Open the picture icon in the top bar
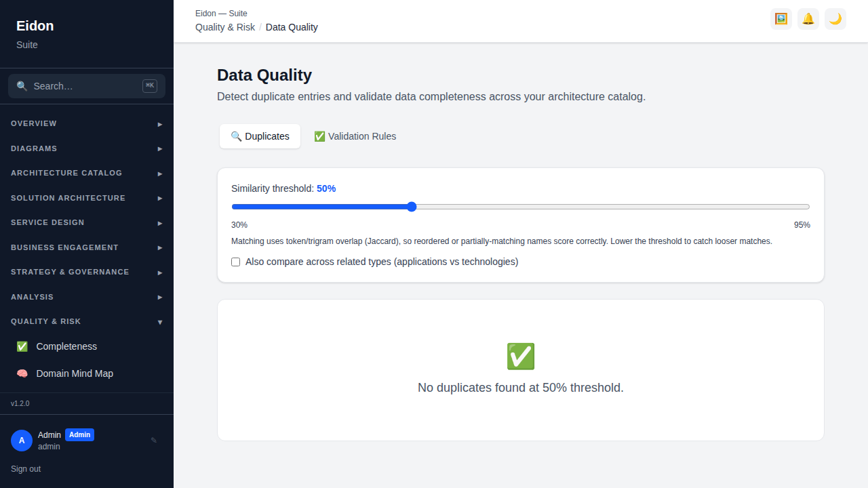Viewport: 868px width, 488px height. (x=781, y=19)
